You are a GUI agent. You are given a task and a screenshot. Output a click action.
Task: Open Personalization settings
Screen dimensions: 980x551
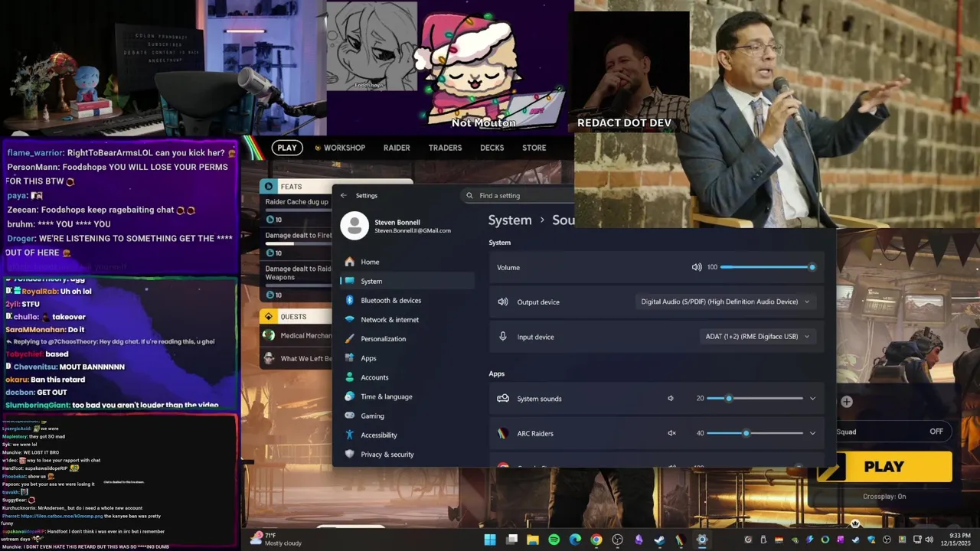click(407, 338)
